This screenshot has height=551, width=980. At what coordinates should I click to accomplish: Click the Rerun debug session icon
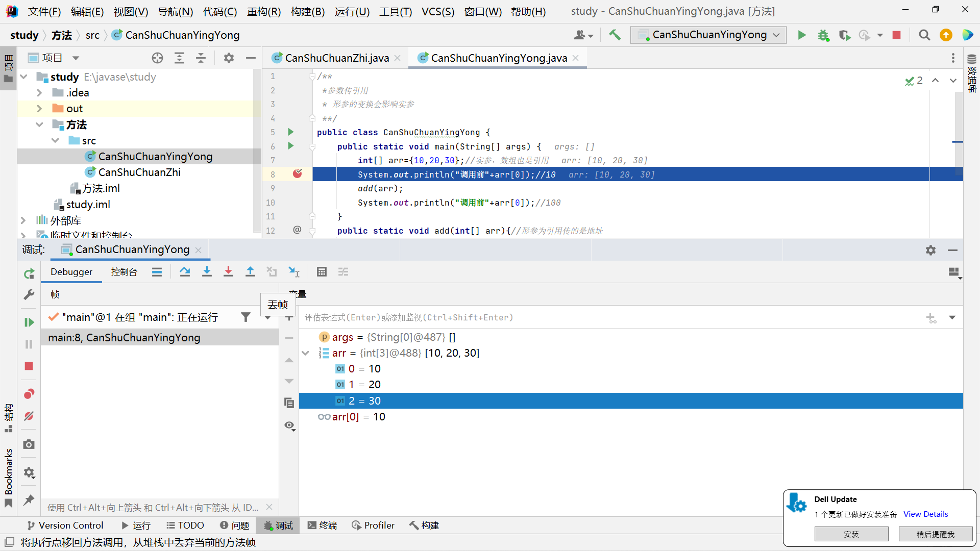[x=29, y=274]
